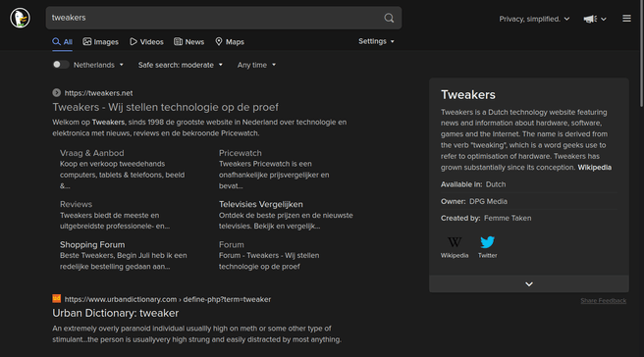Open the https://tweakers.net URL link
The height and width of the screenshot is (357, 644).
98,93
